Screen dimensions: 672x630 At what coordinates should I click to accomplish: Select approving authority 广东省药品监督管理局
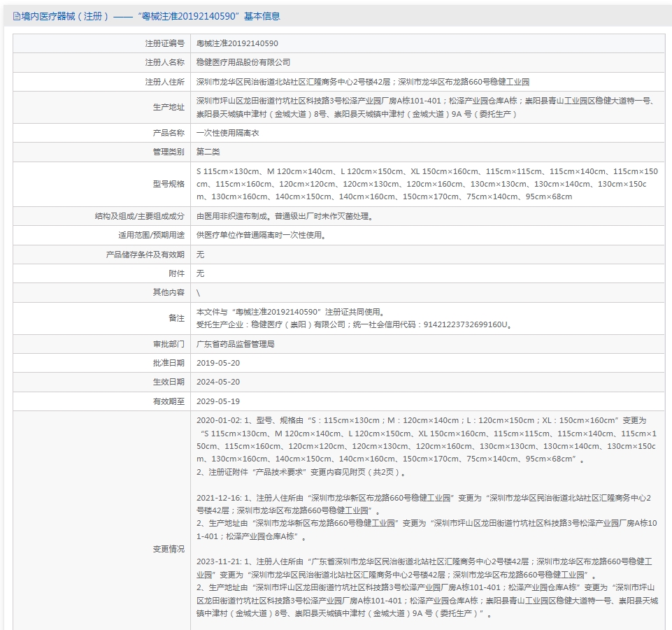tap(235, 344)
